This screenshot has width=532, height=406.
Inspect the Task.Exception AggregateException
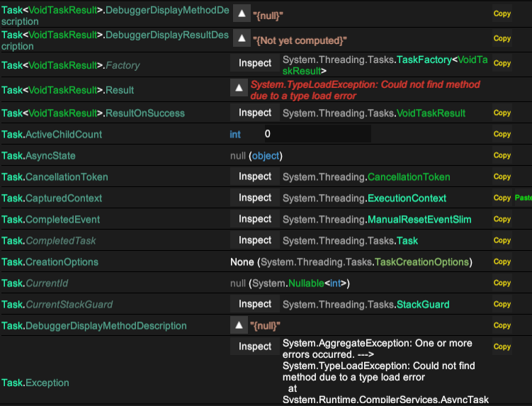(255, 346)
